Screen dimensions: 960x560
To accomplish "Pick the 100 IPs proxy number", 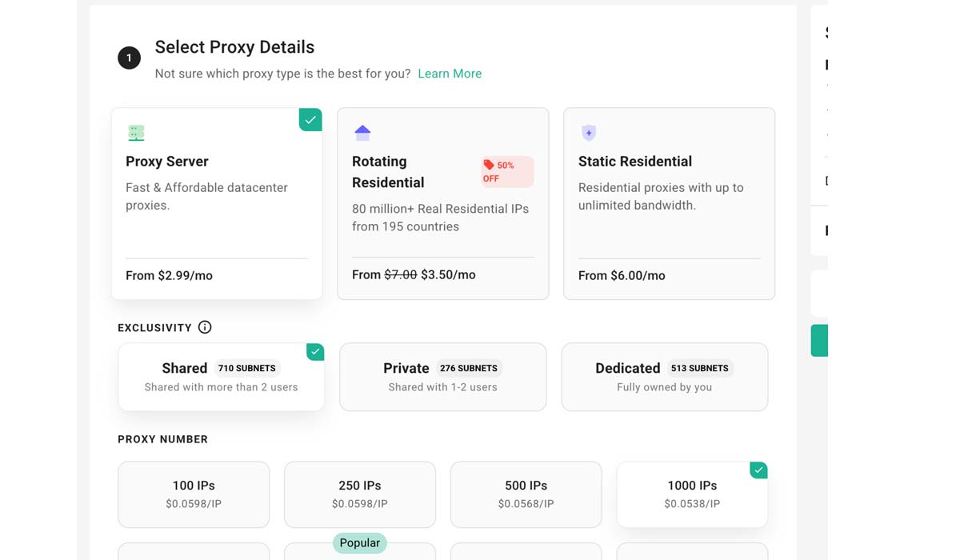I will 194,494.
